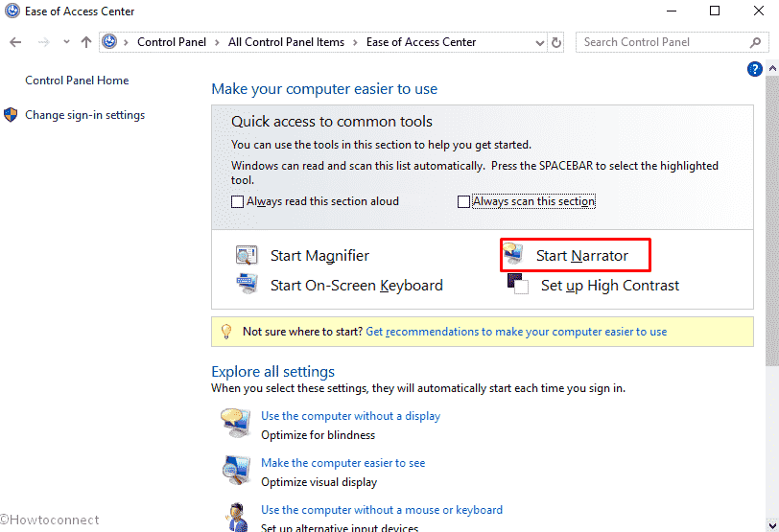Click the Start Narrator speech-bubble icon

click(513, 254)
